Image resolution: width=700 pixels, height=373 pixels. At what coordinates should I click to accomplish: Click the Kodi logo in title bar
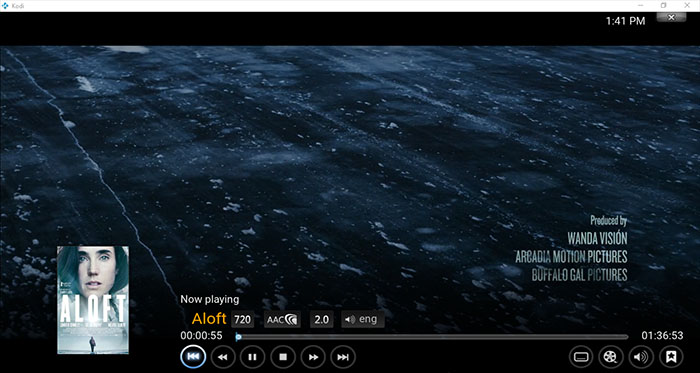coord(5,5)
